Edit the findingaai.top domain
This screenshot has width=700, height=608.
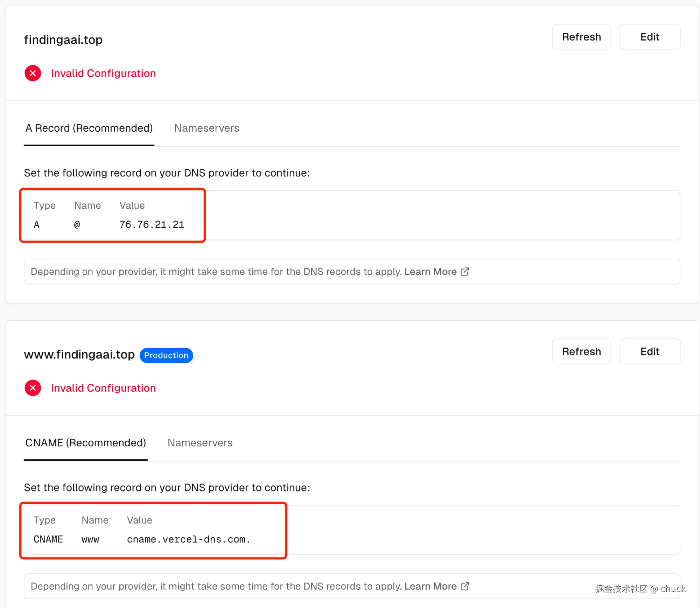pos(649,37)
